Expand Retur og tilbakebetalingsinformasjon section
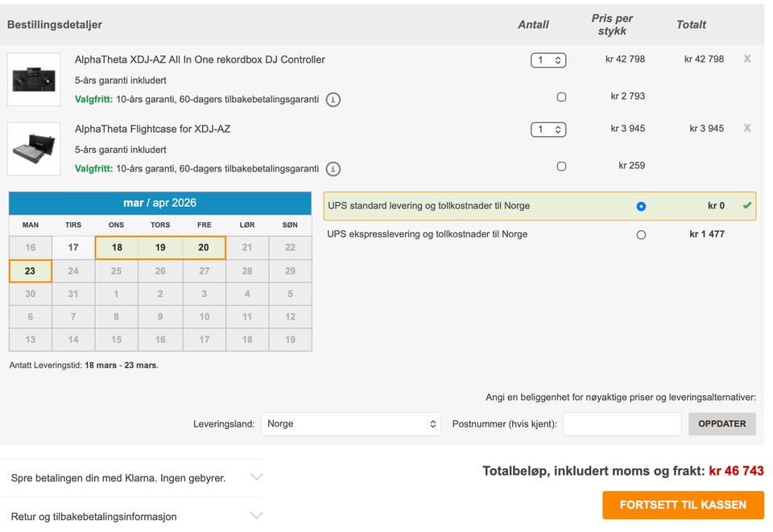 [132, 516]
